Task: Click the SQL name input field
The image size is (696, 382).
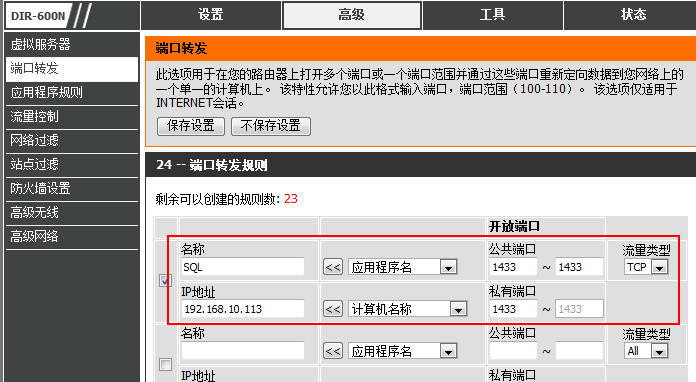Action: point(243,267)
